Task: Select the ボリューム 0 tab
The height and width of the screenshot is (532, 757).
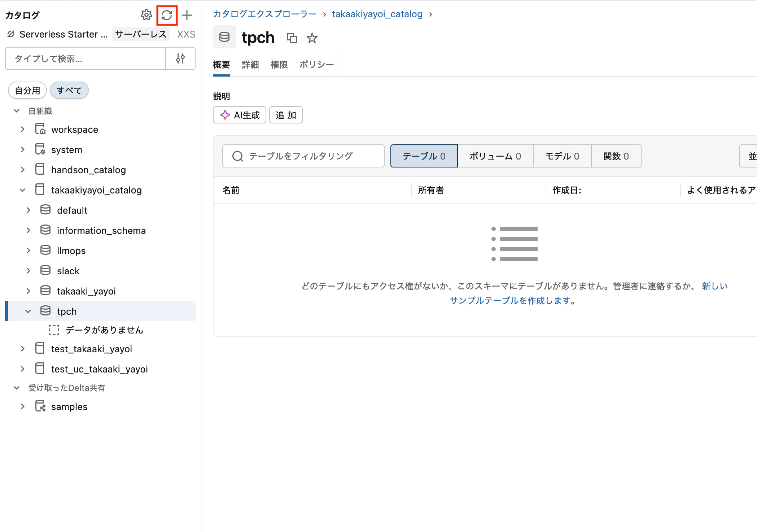Action: coord(495,156)
